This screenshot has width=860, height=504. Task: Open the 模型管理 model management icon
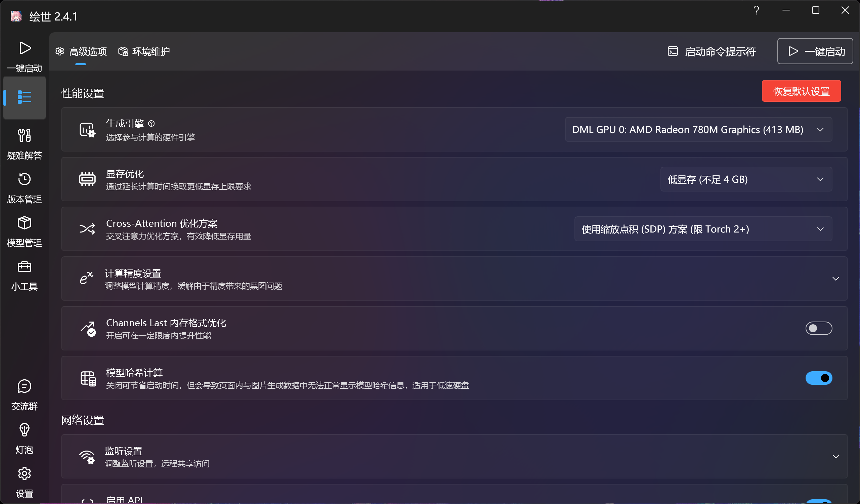tap(24, 223)
